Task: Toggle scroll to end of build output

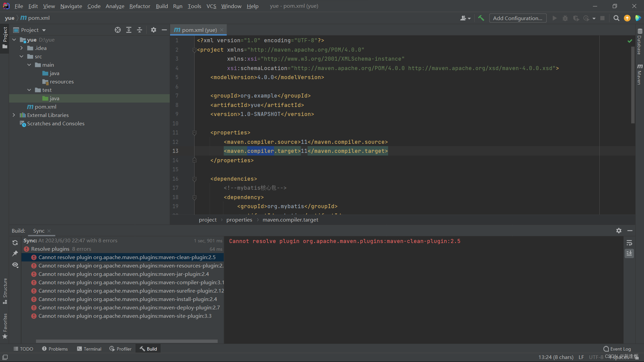Action: 629,253
